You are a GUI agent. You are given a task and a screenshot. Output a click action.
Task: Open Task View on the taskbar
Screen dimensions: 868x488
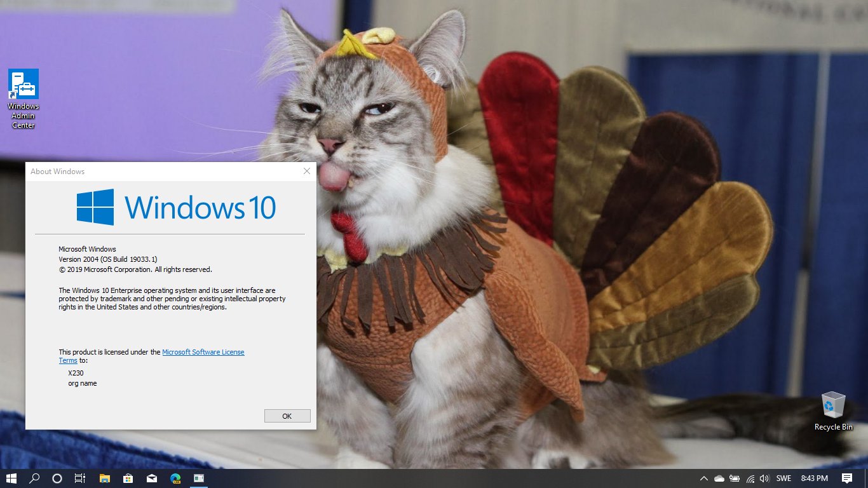tap(80, 478)
